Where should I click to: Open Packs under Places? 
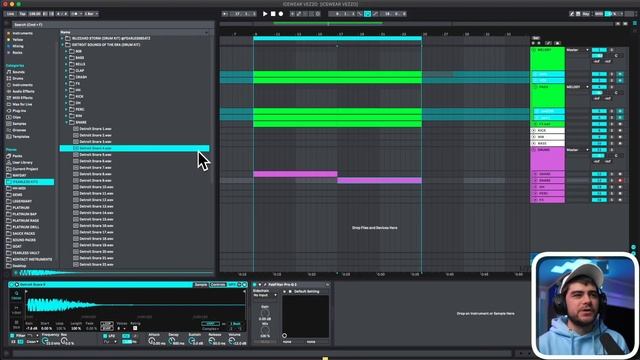coord(17,156)
